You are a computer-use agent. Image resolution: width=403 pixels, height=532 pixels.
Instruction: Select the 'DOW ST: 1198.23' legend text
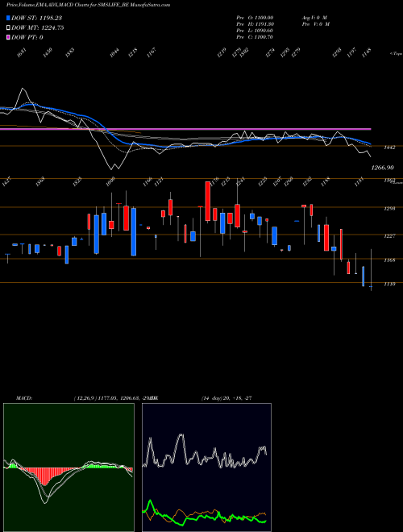[36, 18]
